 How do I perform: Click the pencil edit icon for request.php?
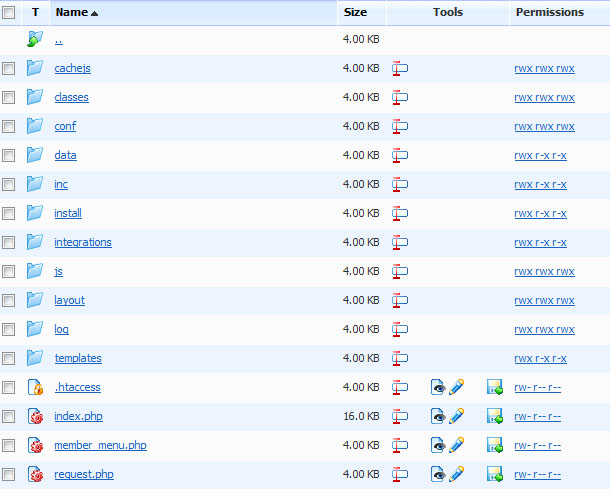pos(456,474)
